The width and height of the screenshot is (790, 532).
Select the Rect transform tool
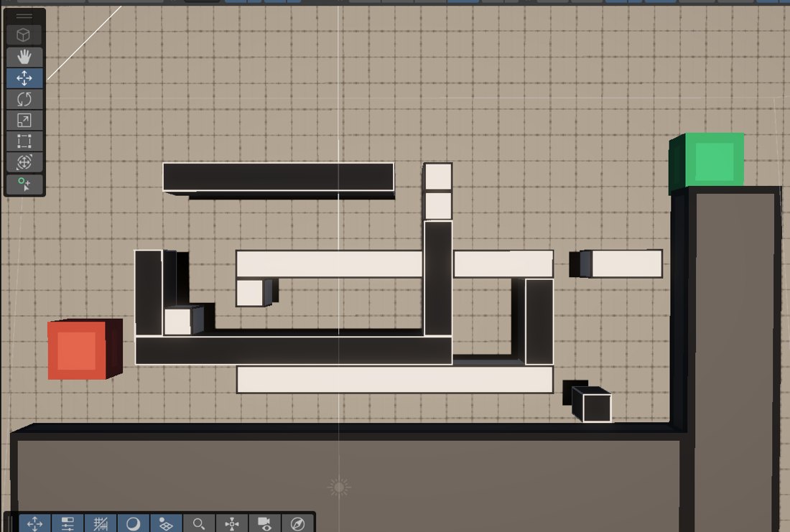tap(24, 141)
